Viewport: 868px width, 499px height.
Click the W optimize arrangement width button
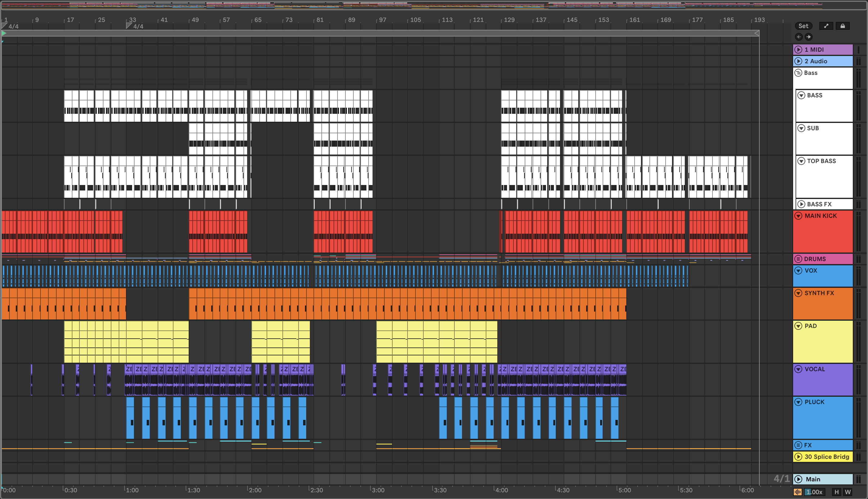848,492
